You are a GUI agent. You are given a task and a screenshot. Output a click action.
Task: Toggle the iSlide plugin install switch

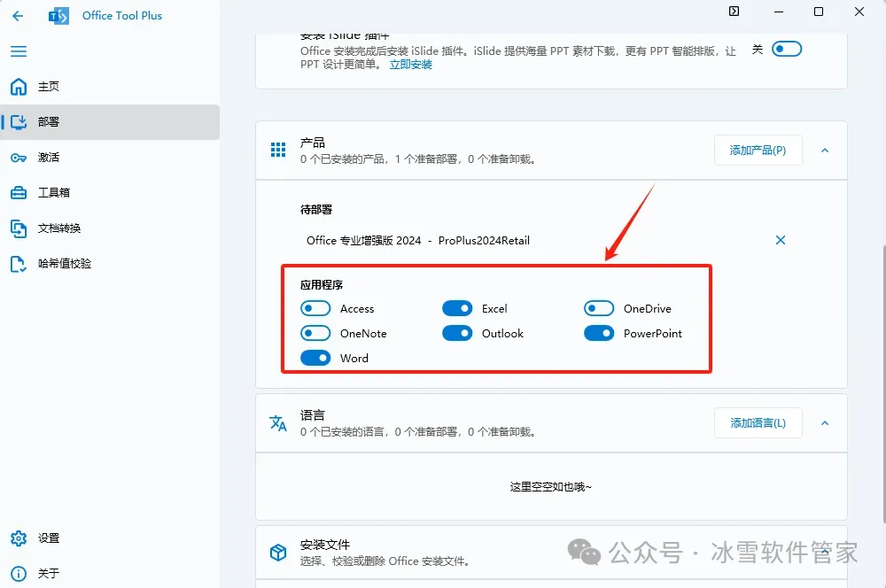point(787,49)
